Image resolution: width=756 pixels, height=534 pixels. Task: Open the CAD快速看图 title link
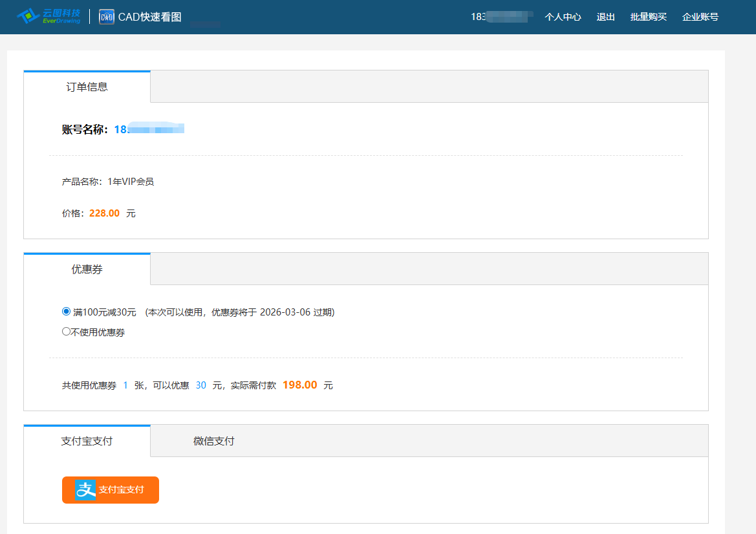click(x=149, y=17)
